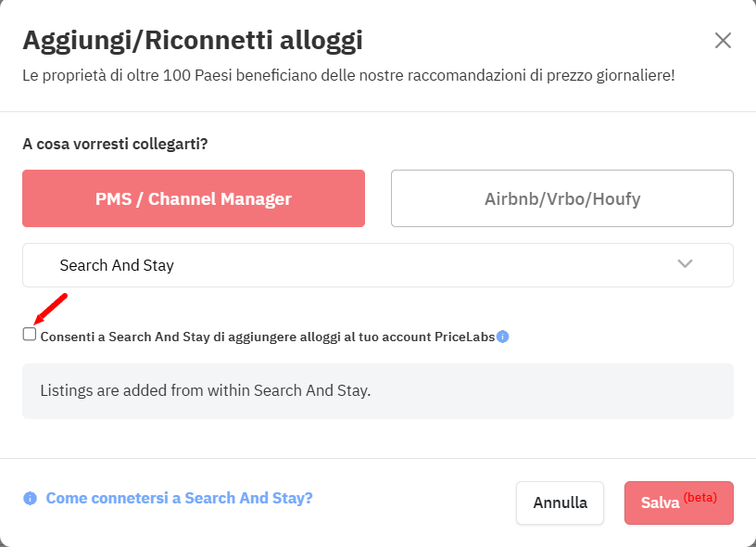Click the A cosa vorresti collegarti question

point(115,144)
